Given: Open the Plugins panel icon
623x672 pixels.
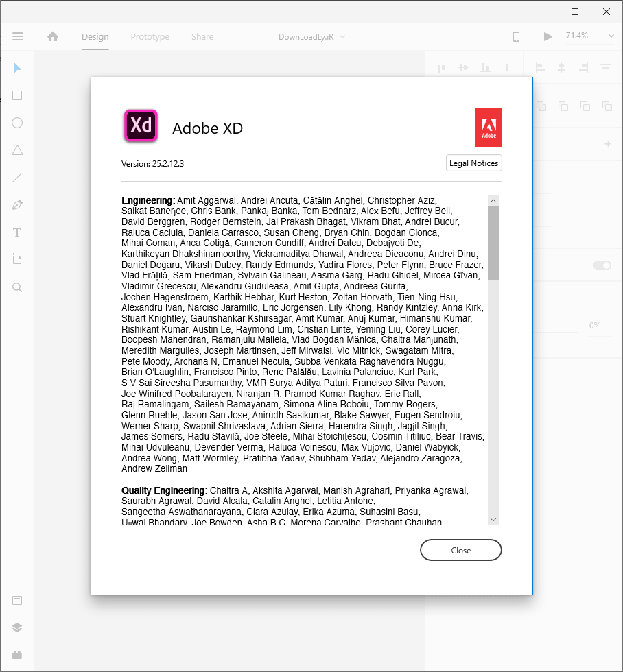Looking at the screenshot, I should (17, 655).
